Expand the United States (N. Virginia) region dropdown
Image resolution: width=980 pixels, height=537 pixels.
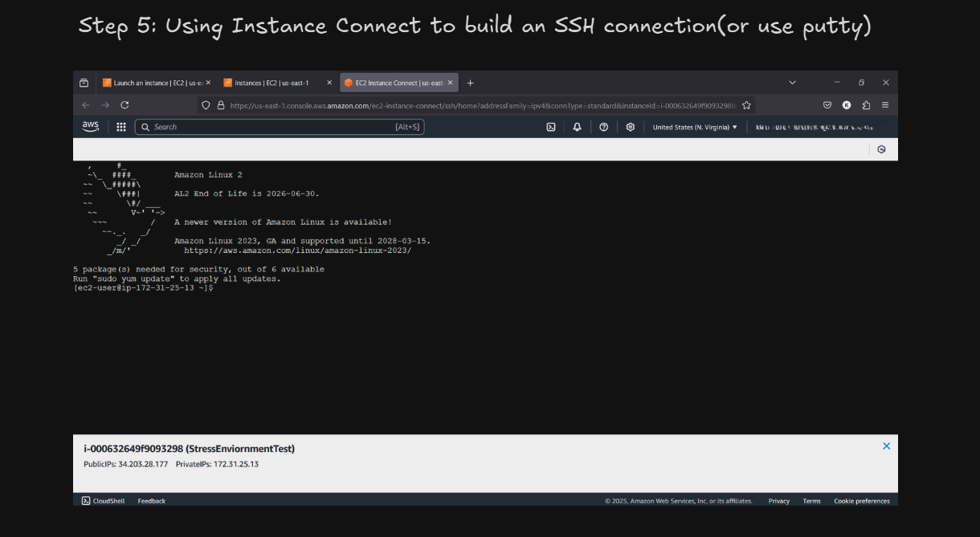coord(695,127)
